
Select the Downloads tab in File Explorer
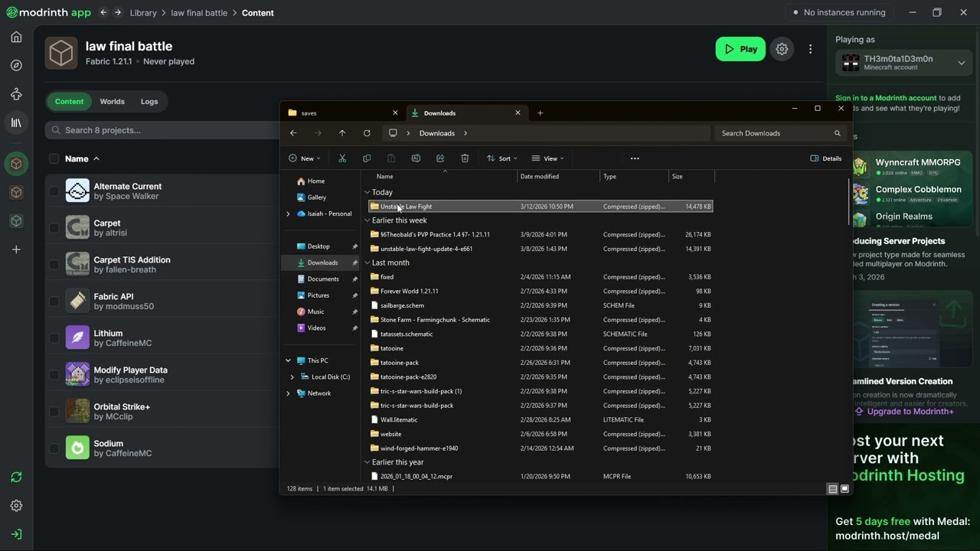tap(465, 113)
